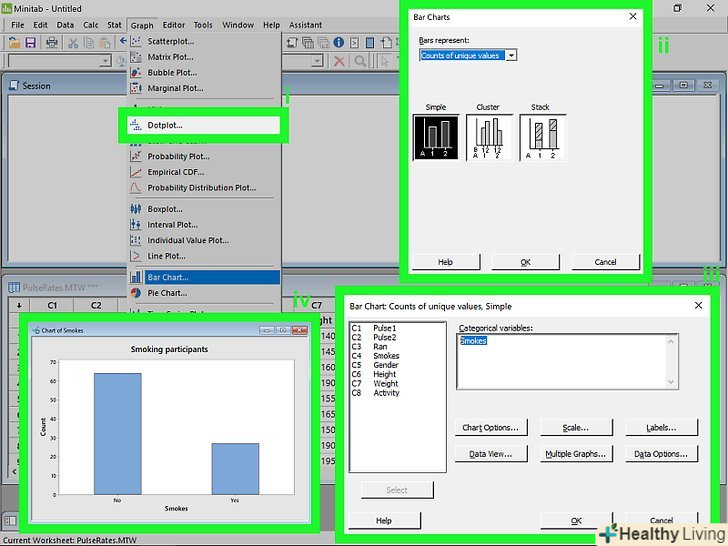Click Cancel in Bar Charts dialog
Image resolution: width=728 pixels, height=546 pixels.
[605, 262]
